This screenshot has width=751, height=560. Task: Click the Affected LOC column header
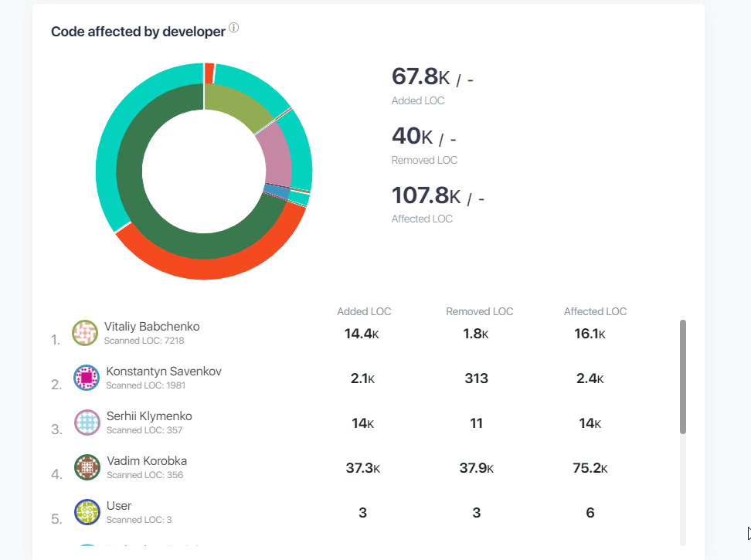tap(595, 312)
